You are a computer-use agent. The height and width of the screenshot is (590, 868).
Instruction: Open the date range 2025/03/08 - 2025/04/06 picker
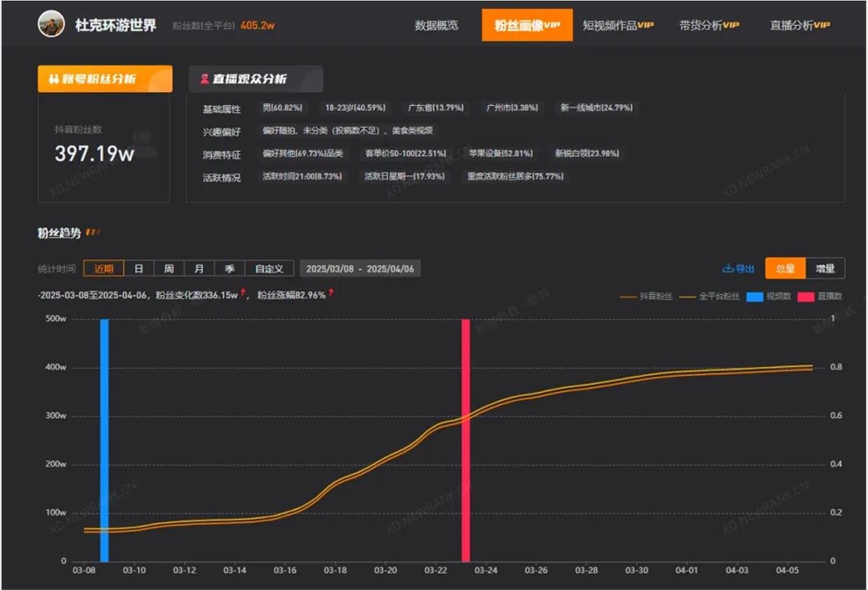(x=360, y=268)
